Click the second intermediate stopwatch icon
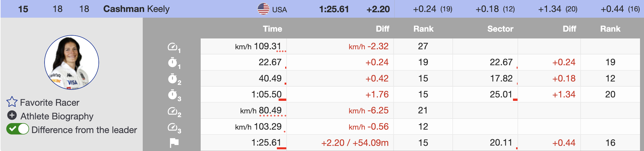This screenshot has width=644, height=151. coord(173,78)
